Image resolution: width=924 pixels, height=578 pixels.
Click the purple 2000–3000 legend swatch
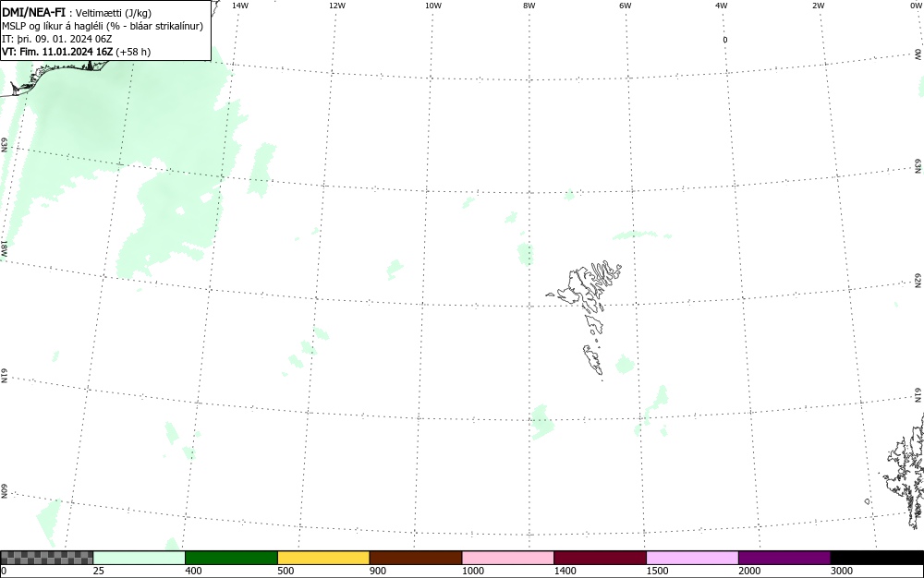pos(784,558)
